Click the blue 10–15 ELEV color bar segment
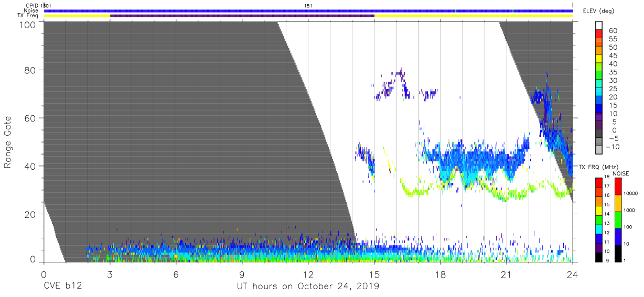This screenshot has width=644, height=297. (x=599, y=109)
